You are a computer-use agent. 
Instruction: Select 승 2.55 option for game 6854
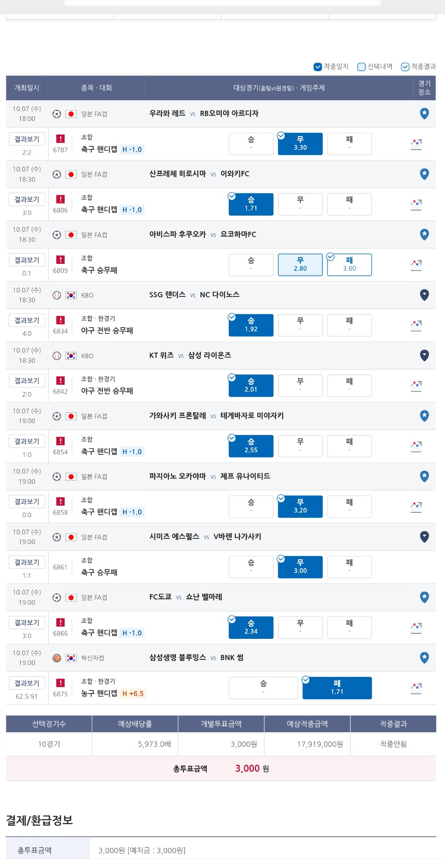point(251,446)
